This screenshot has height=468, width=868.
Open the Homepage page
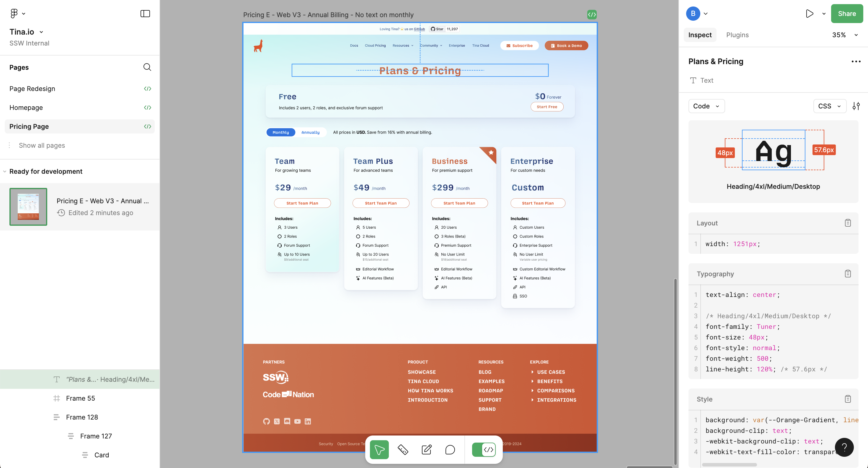(x=26, y=108)
